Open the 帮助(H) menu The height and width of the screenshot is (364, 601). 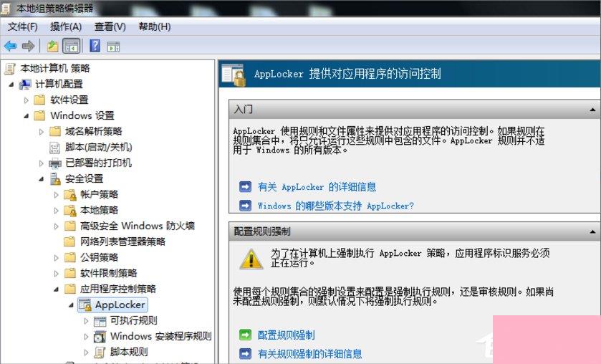155,27
